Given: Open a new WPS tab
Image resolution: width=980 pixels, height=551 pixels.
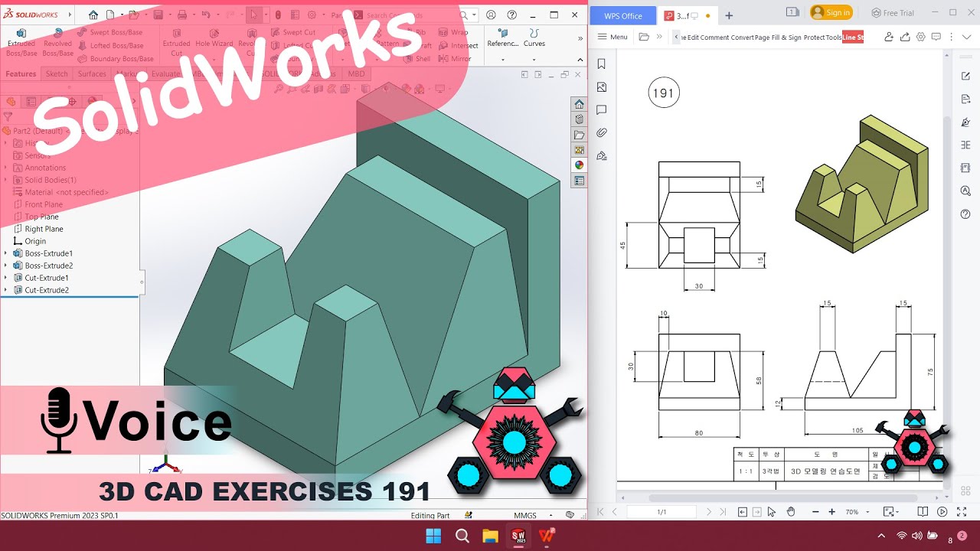Looking at the screenshot, I should click(729, 15).
